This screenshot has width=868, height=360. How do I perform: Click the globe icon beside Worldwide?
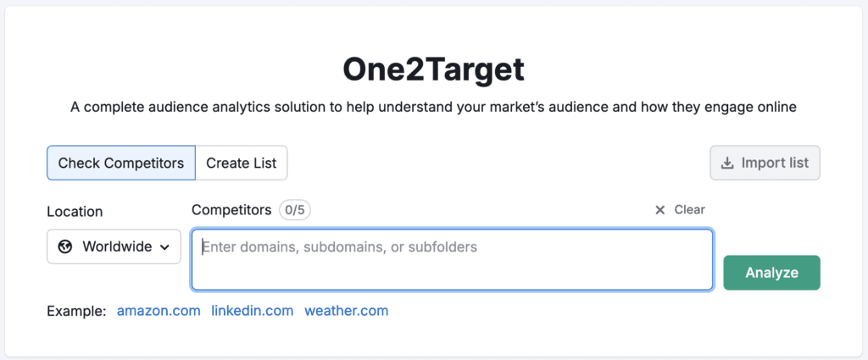(65, 246)
